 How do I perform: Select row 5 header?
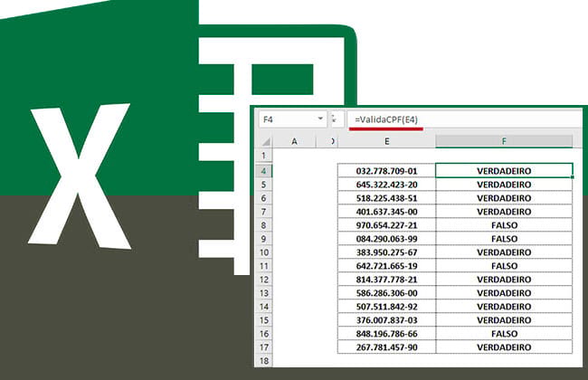tap(263, 185)
